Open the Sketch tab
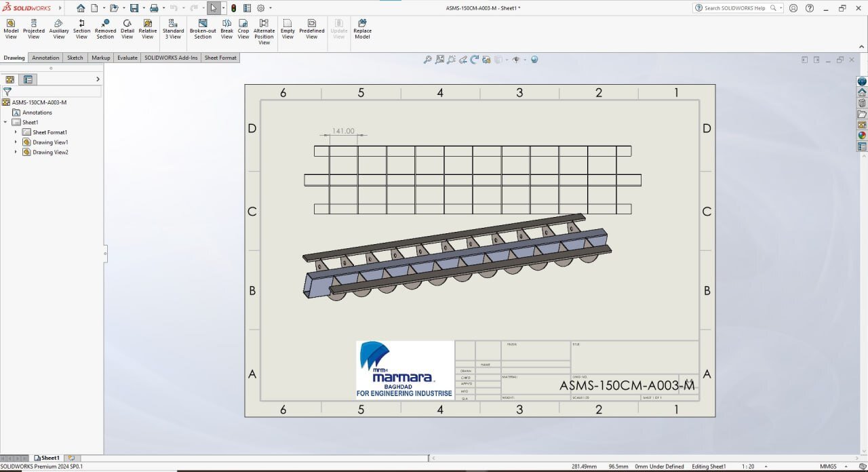 75,58
